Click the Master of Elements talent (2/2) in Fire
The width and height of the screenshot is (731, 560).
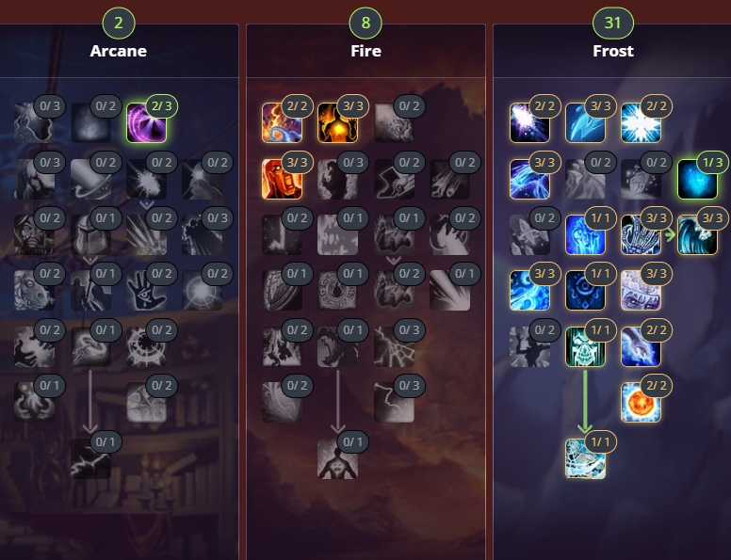[x=282, y=122]
